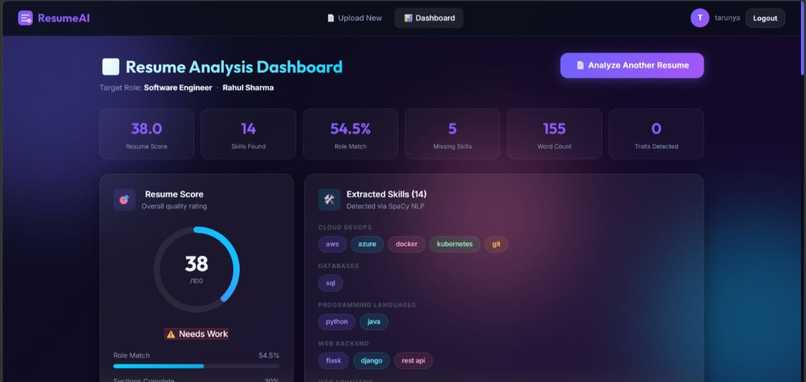Click the docker skill tag
806x382 pixels.
pyautogui.click(x=407, y=244)
